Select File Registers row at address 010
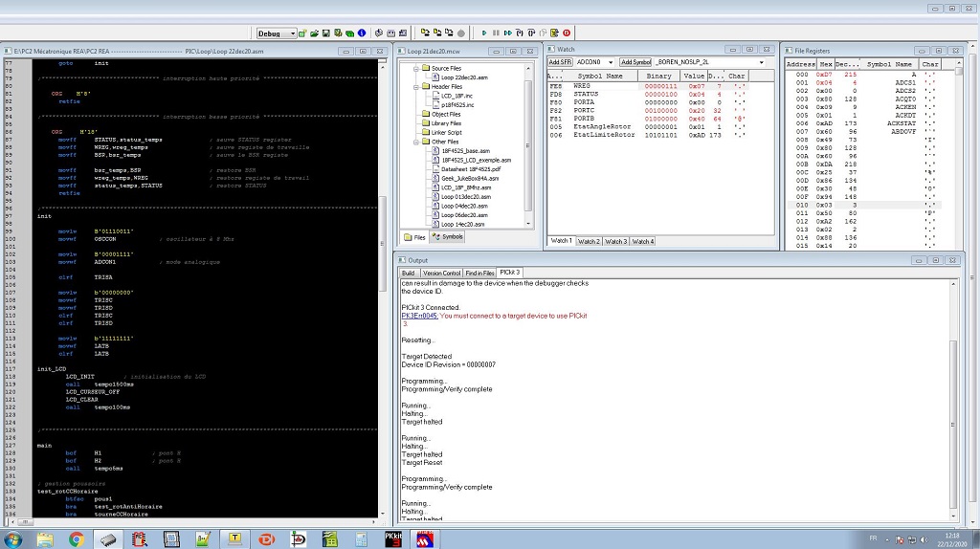 pos(863,205)
